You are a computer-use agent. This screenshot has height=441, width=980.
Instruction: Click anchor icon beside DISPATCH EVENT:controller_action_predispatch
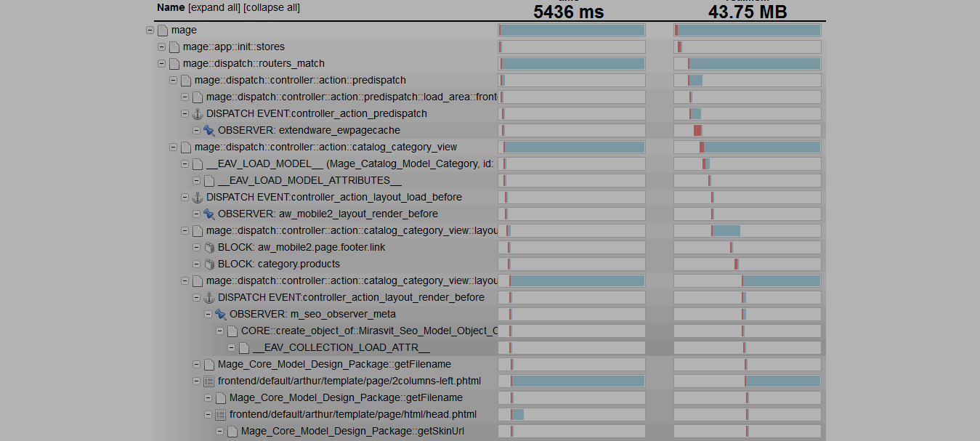198,114
